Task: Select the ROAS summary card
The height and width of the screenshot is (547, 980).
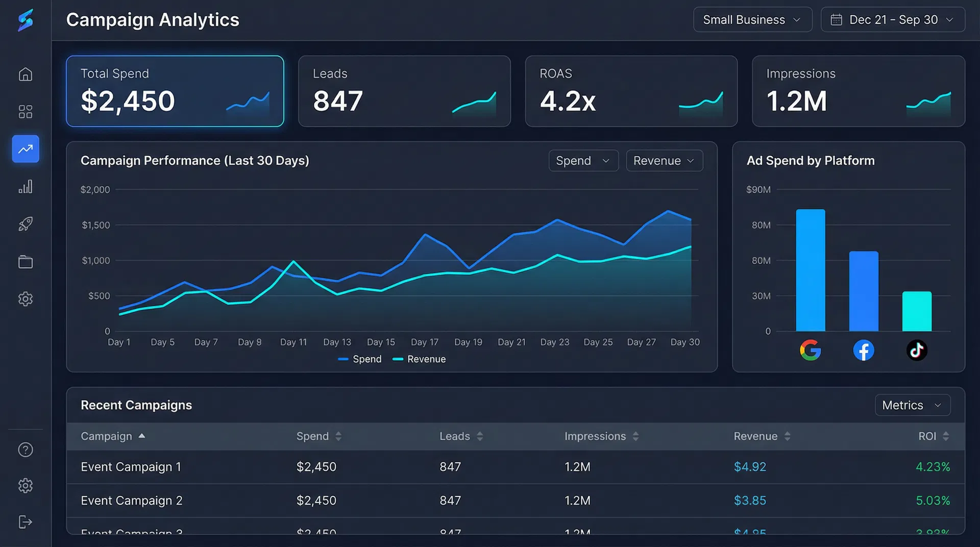Action: pyautogui.click(x=631, y=91)
